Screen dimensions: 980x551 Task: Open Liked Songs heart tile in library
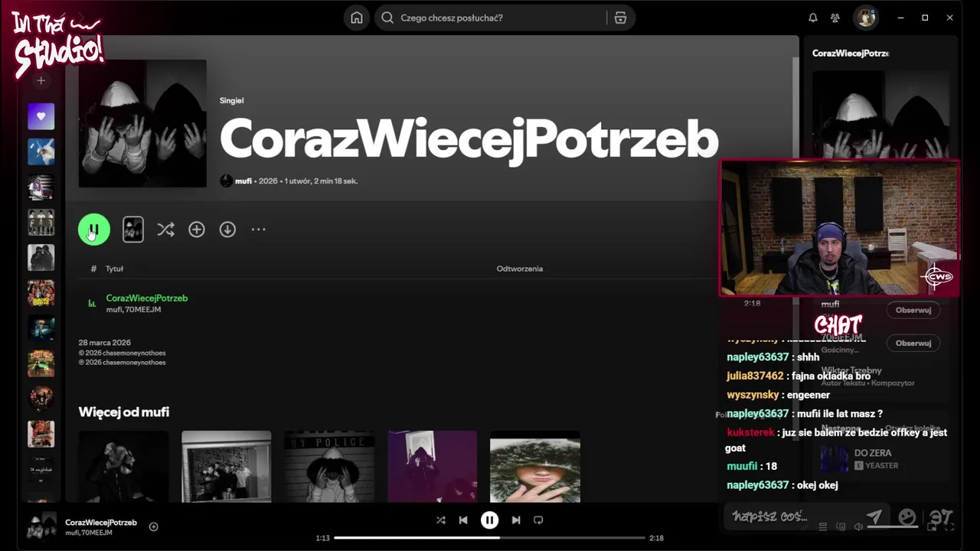[41, 116]
